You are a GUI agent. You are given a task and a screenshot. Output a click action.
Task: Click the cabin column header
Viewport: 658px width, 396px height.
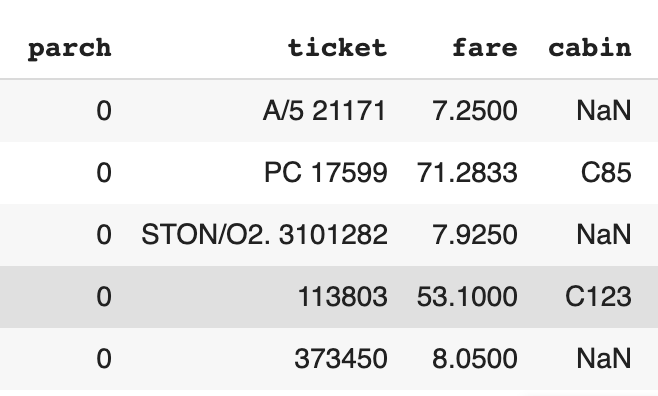(x=590, y=47)
